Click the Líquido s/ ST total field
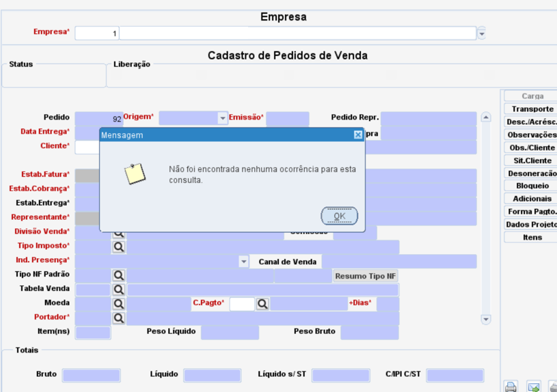This screenshot has width=557, height=392. 340,376
